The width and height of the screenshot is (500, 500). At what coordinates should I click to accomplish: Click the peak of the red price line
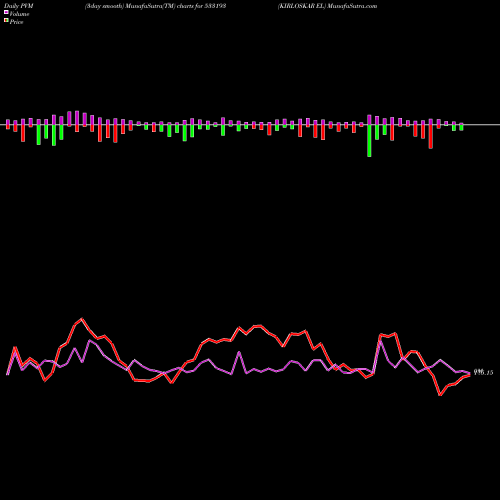[82, 319]
